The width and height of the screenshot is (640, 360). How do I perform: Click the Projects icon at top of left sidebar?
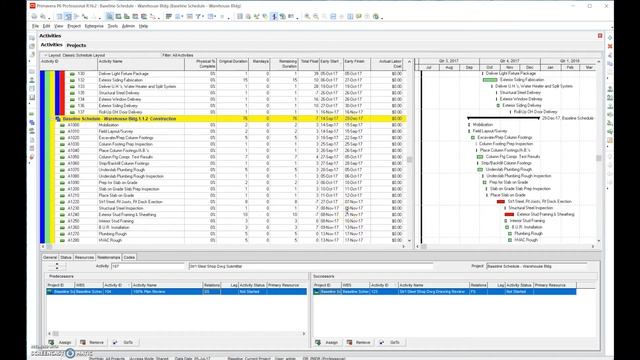click(x=32, y=38)
